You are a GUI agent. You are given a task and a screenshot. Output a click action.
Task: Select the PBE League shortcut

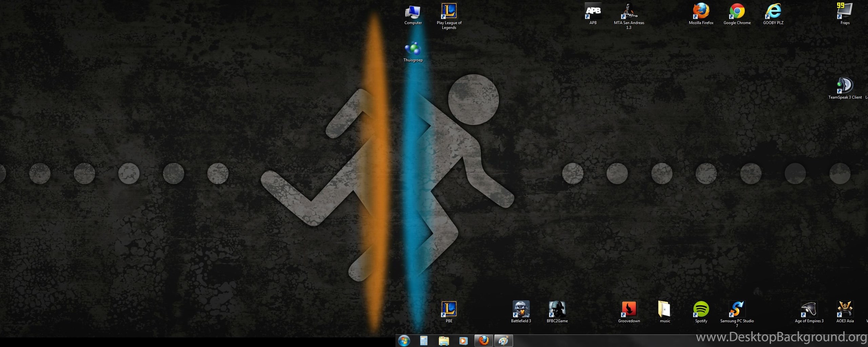click(x=449, y=312)
